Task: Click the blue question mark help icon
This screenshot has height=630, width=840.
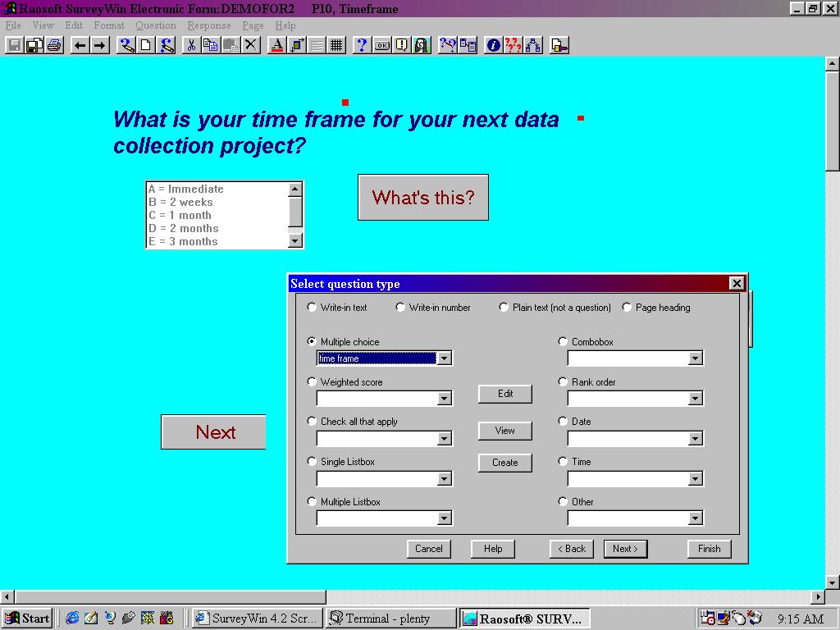Action: (361, 45)
